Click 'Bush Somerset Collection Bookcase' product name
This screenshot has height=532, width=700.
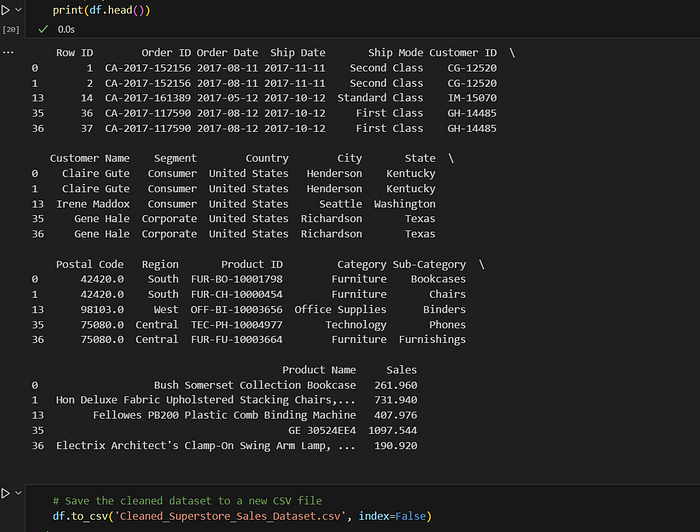pyautogui.click(x=255, y=385)
